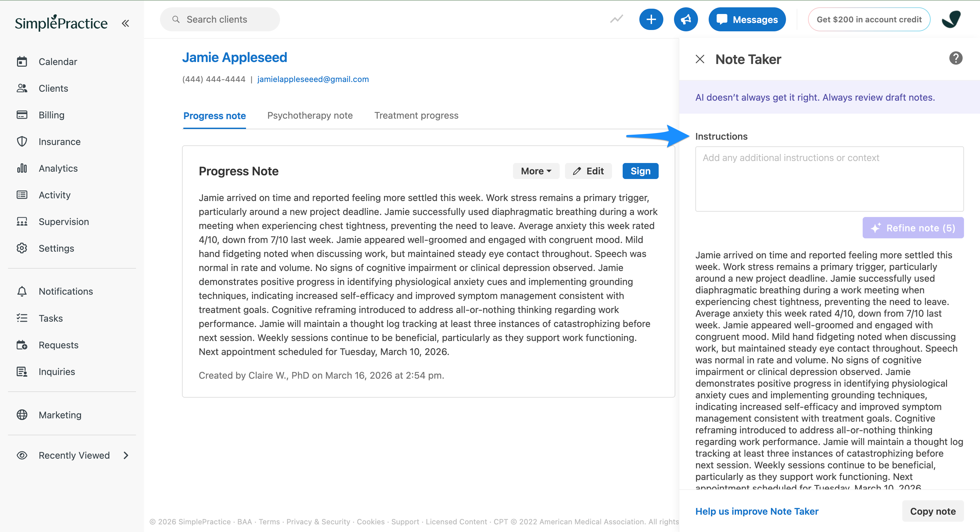Screen dimensions: 980x532
Task: Click the phone number (444) 444-4444
Action: point(214,79)
